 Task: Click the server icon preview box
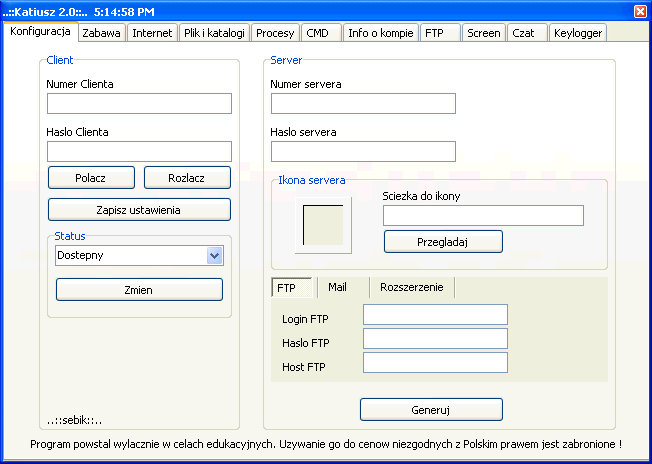coord(322,224)
